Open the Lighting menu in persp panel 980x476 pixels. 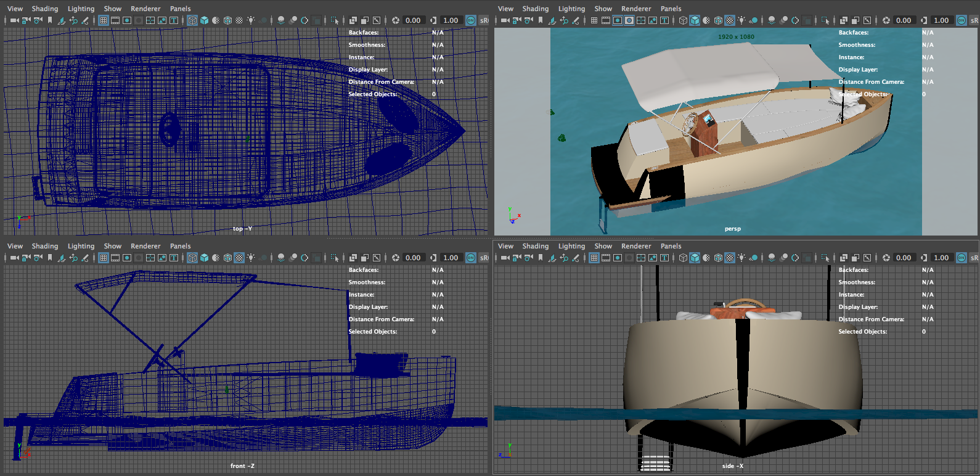click(x=572, y=9)
